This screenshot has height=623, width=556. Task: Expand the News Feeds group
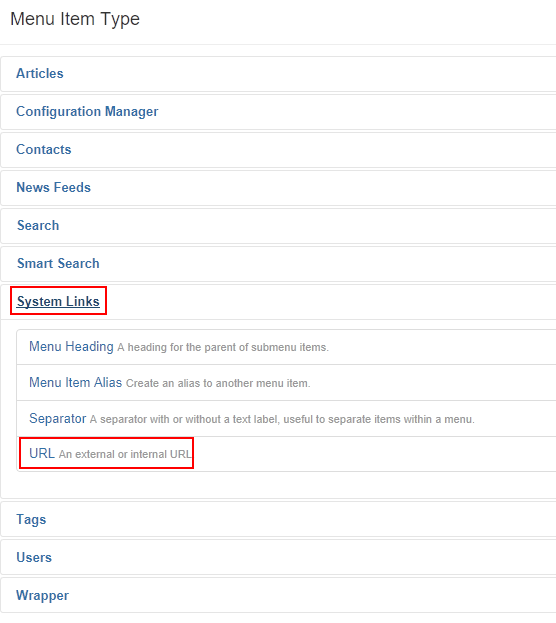(54, 188)
